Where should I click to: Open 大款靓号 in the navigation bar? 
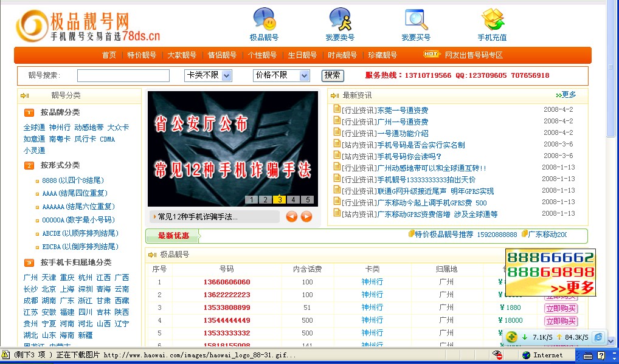pos(182,55)
